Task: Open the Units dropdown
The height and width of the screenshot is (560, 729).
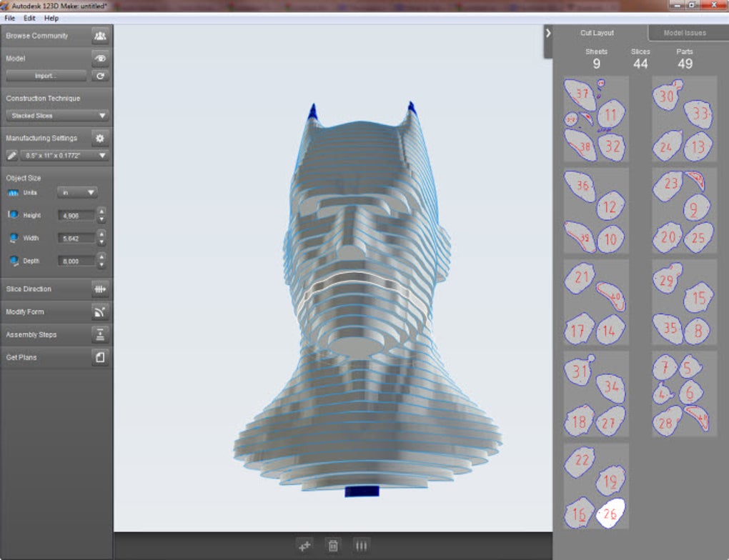Action: coord(77,192)
